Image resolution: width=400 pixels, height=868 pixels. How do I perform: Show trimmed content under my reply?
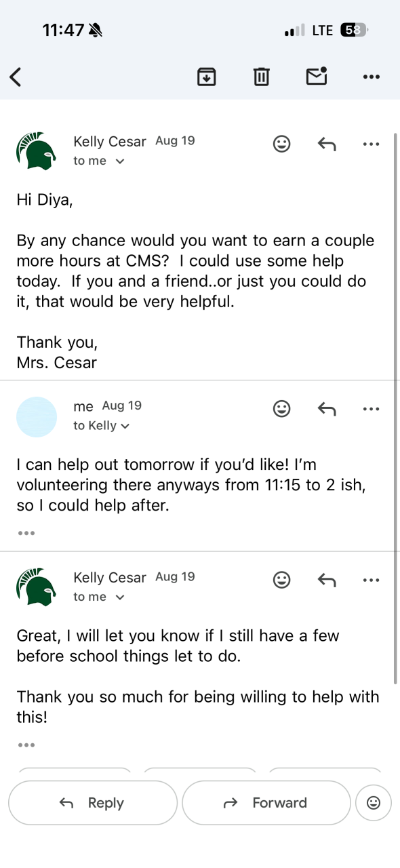click(26, 533)
